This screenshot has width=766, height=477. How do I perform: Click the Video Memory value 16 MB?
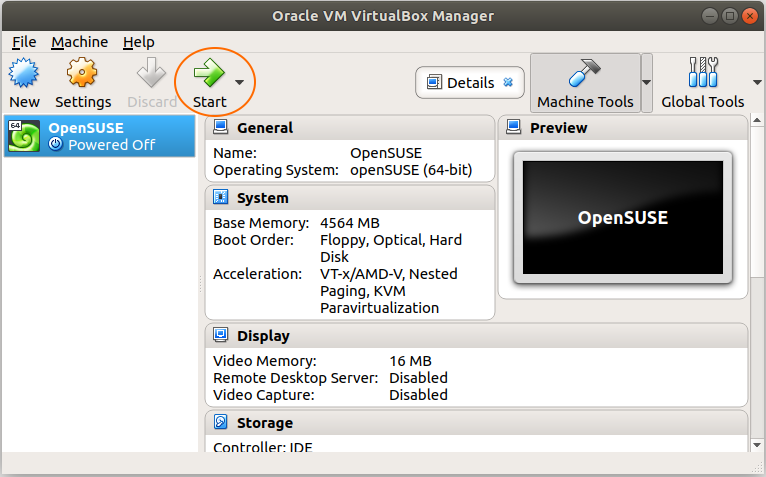410,361
